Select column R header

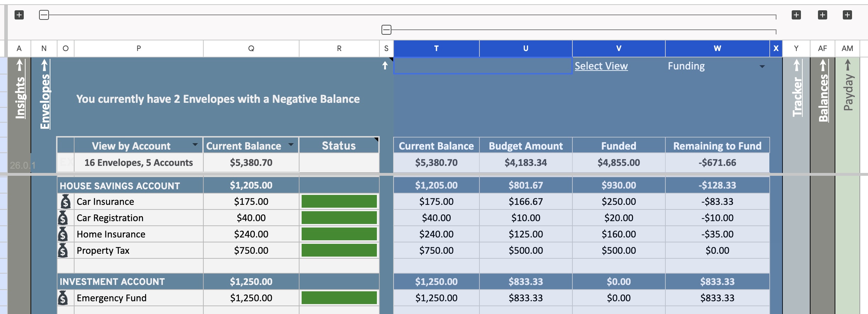click(x=339, y=49)
